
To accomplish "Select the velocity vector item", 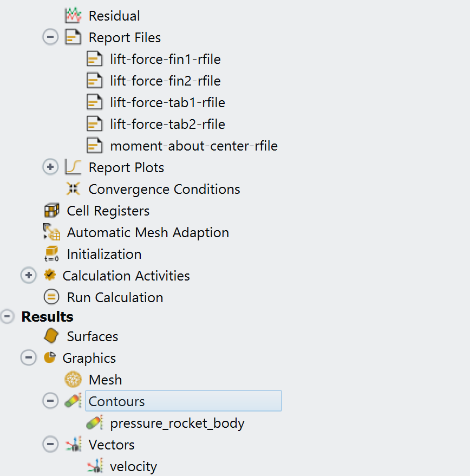I will [133, 466].
